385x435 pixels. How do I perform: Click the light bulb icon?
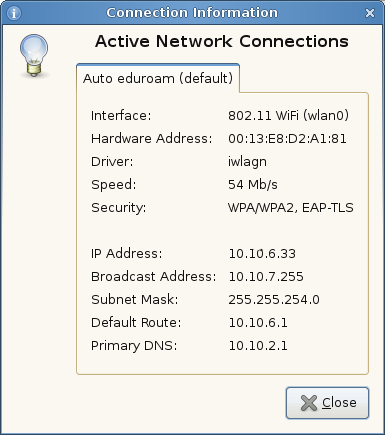coord(34,56)
